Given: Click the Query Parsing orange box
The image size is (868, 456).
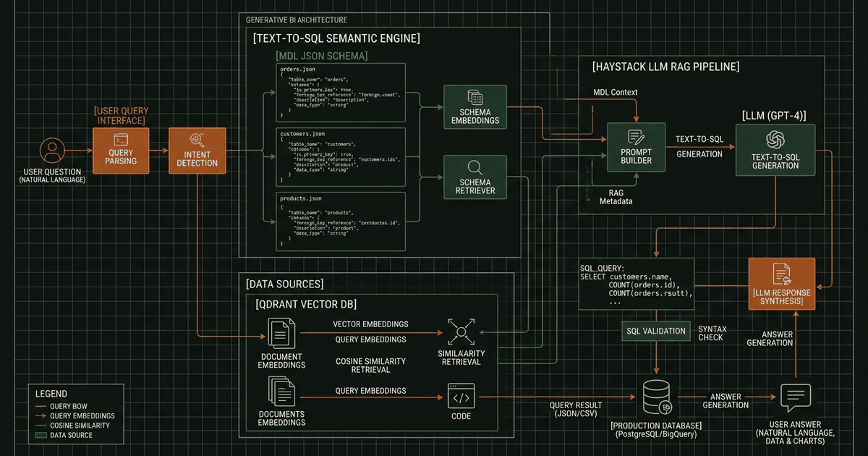Looking at the screenshot, I should pos(121,150).
